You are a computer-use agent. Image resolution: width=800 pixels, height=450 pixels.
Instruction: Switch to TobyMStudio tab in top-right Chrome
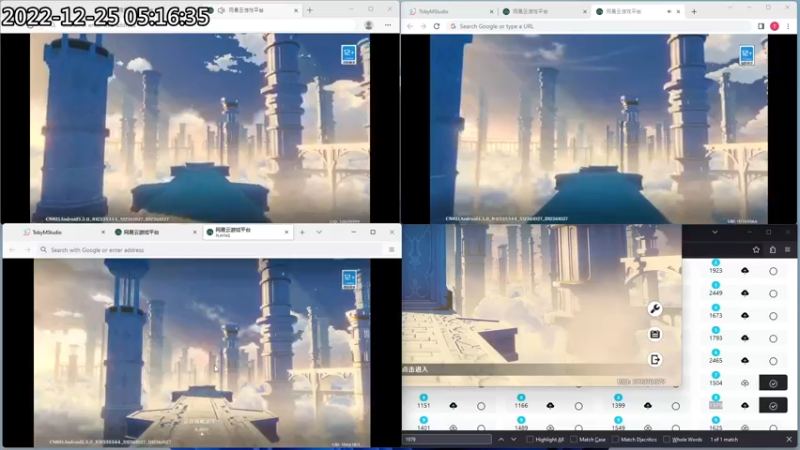click(x=449, y=11)
